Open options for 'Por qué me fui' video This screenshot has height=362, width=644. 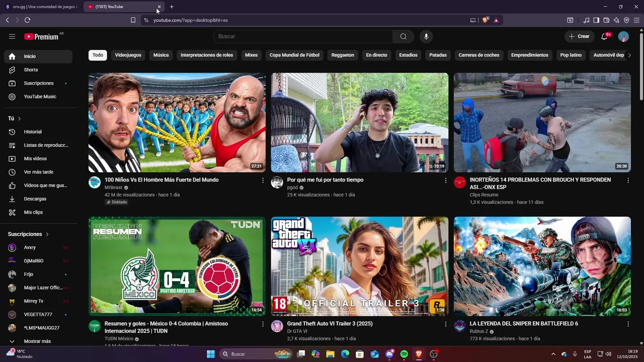[x=445, y=180]
